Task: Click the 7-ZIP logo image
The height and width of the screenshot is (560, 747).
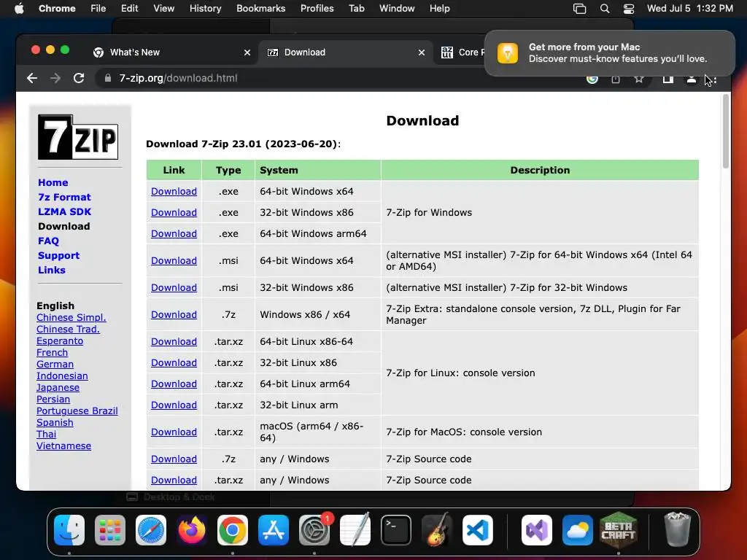Action: click(78, 137)
